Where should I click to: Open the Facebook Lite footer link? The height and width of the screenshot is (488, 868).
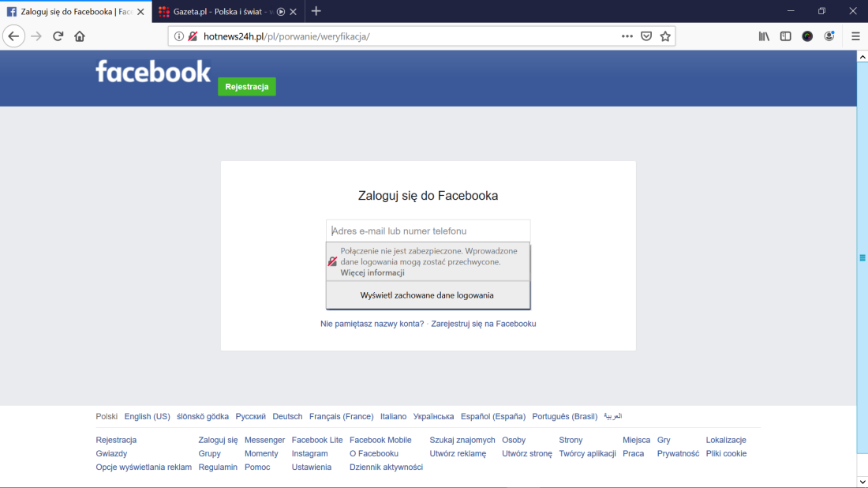317,440
